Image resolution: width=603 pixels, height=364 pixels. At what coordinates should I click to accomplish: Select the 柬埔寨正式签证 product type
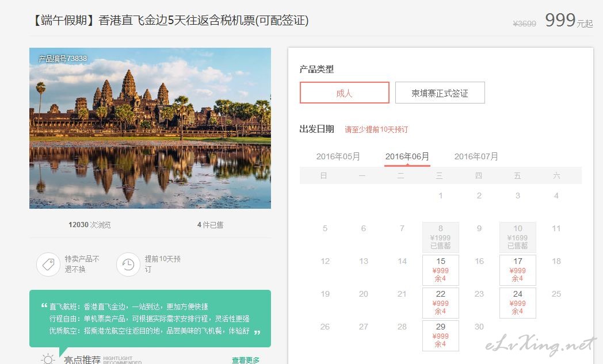pos(440,93)
